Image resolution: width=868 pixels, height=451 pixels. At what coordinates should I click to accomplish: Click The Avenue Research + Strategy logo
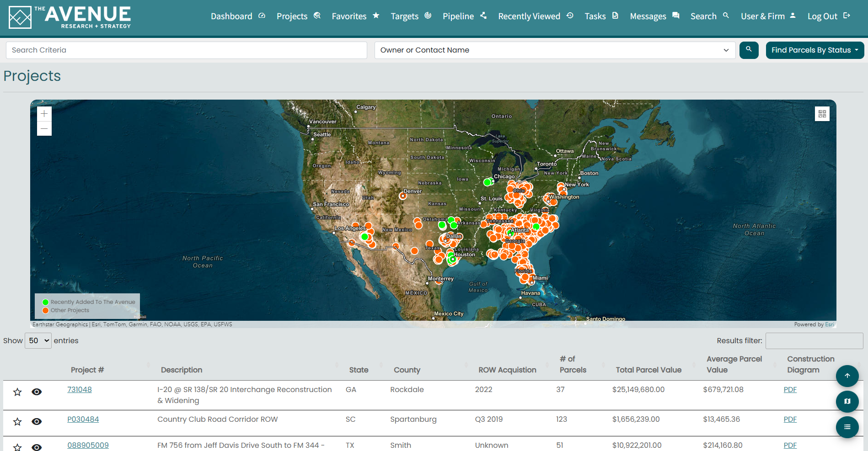point(70,17)
